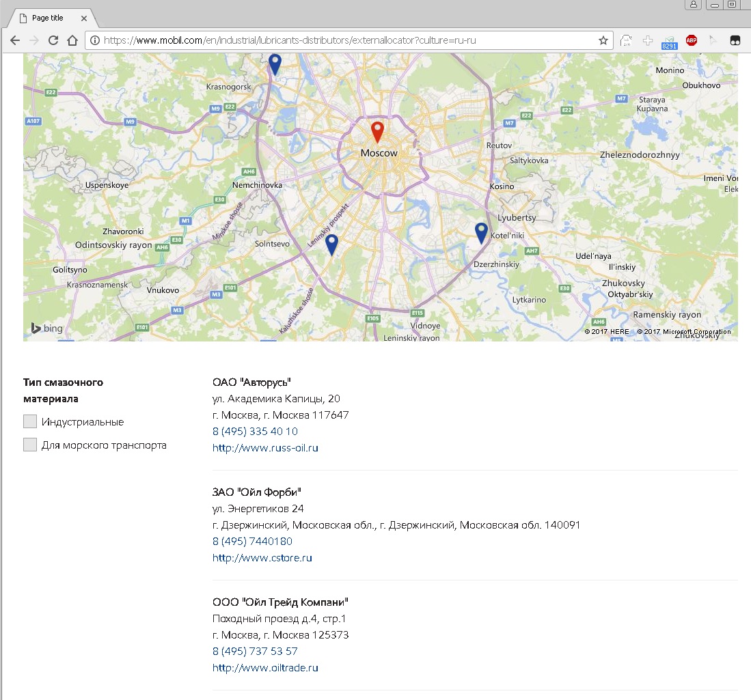The height and width of the screenshot is (700, 751).
Task: Click the Lyubertsy label on the map
Action: click(x=517, y=218)
